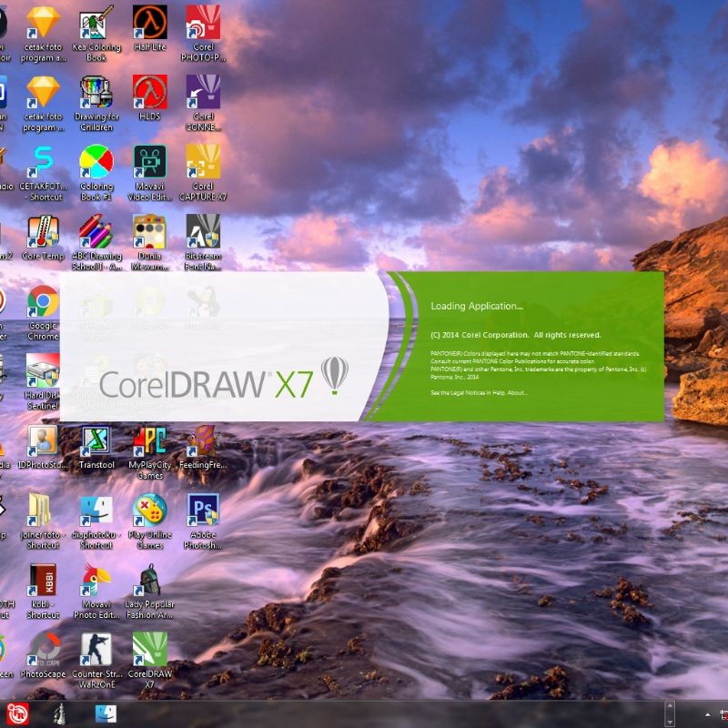Click the 'Loading Application...' splash text
Viewport: 728px width, 728px height.
pyautogui.click(x=477, y=306)
